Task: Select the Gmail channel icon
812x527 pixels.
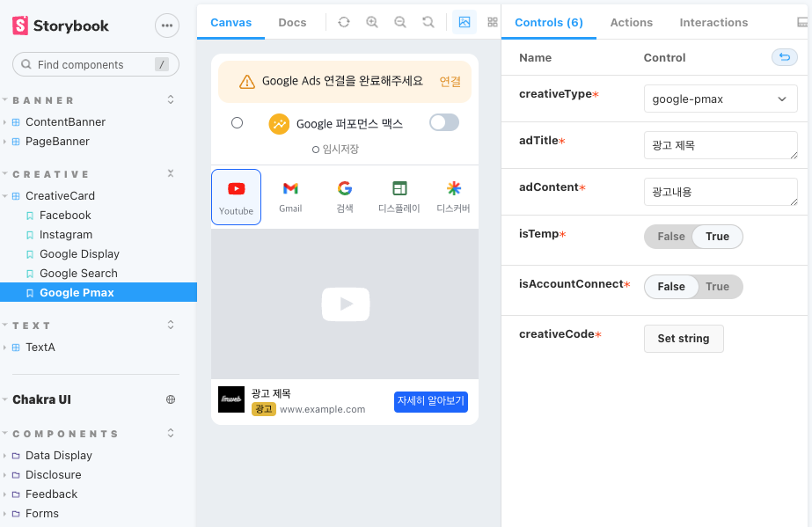Action: pos(290,188)
